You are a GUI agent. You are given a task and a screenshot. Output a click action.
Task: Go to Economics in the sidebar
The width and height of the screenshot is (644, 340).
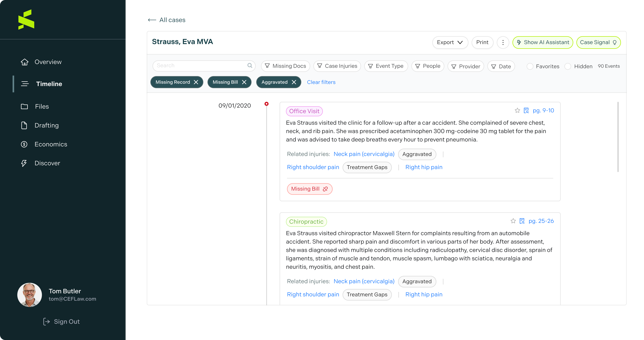51,144
